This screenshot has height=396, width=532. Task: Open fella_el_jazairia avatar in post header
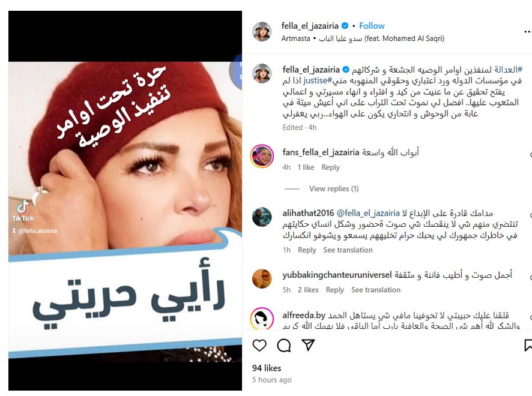pyautogui.click(x=262, y=32)
